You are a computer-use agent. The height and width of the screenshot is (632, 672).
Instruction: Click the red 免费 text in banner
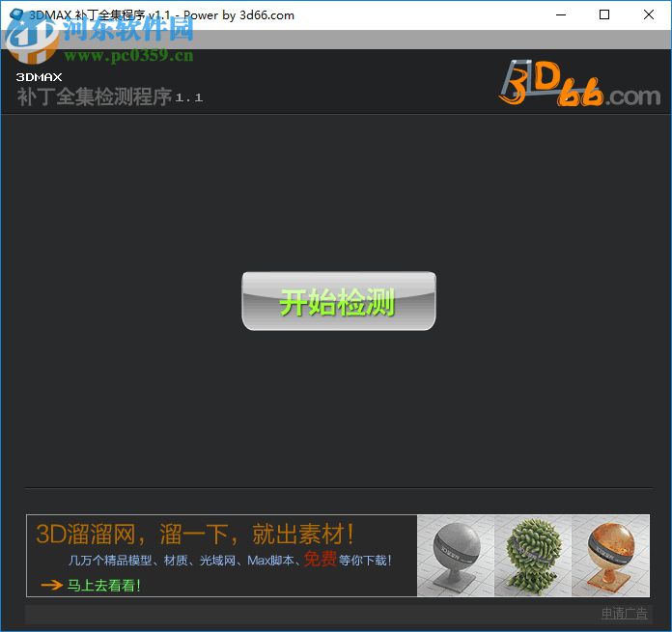tap(321, 559)
